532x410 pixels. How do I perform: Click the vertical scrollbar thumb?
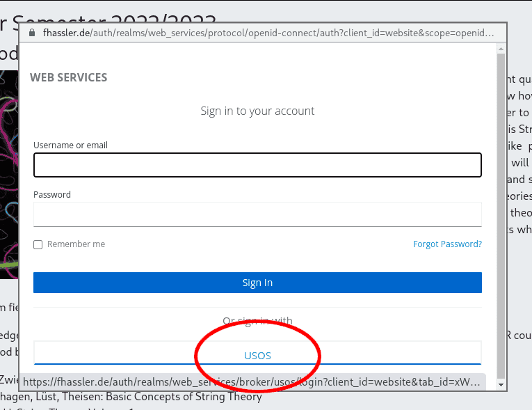click(x=501, y=209)
